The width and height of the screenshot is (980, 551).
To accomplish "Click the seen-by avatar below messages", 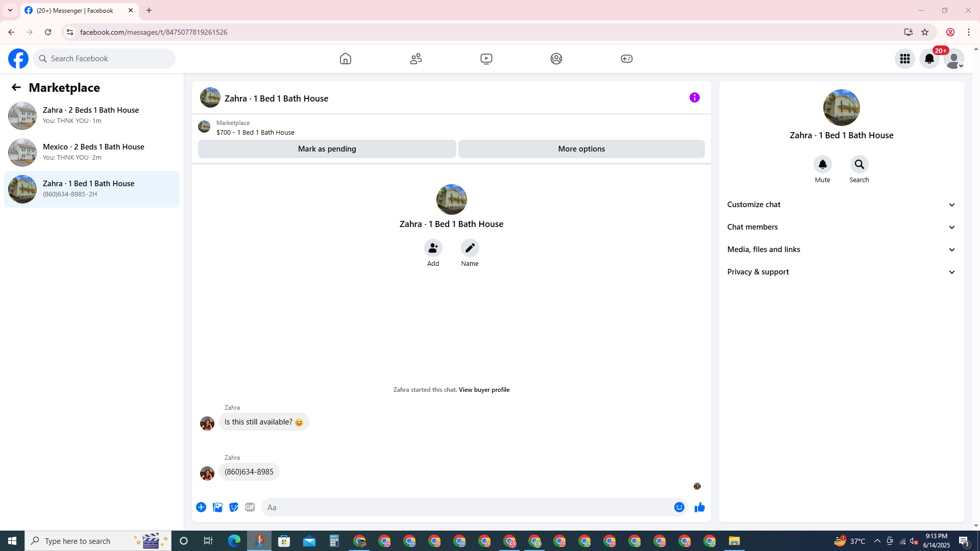I will point(697,486).
